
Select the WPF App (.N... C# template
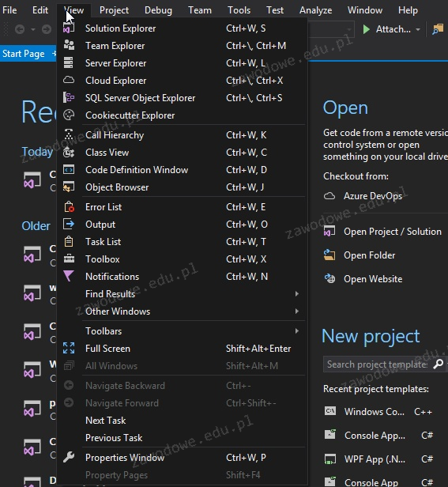tap(378, 459)
